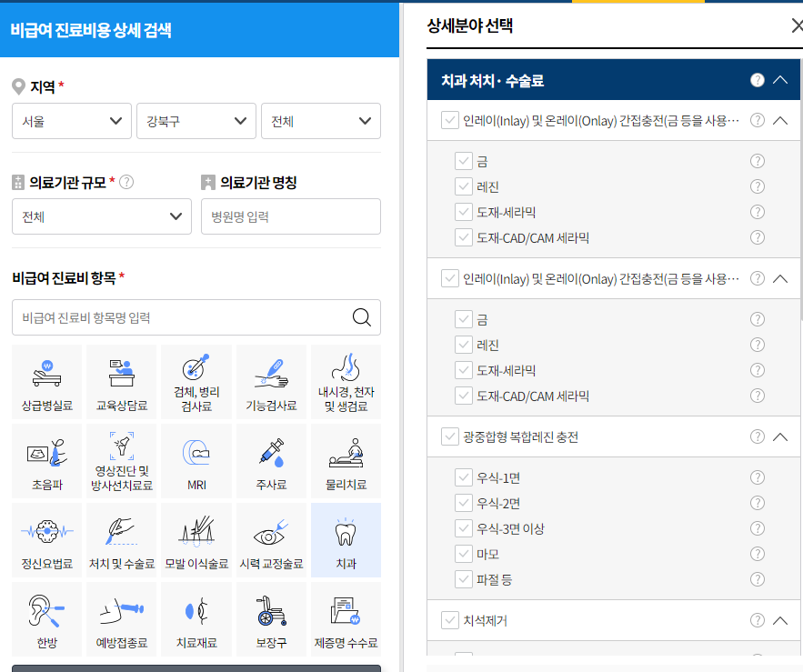Image resolution: width=803 pixels, height=672 pixels.
Task: Open the 서울 region dropdown
Action: (x=71, y=120)
